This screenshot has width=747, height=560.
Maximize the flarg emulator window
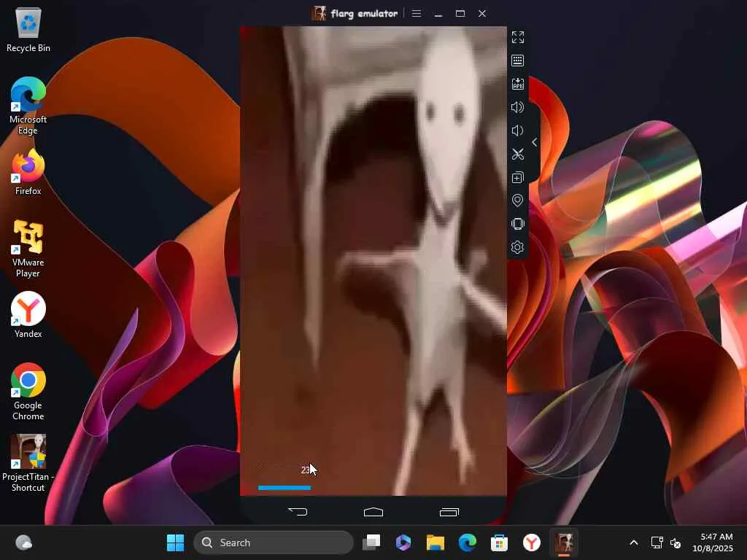[x=460, y=13]
